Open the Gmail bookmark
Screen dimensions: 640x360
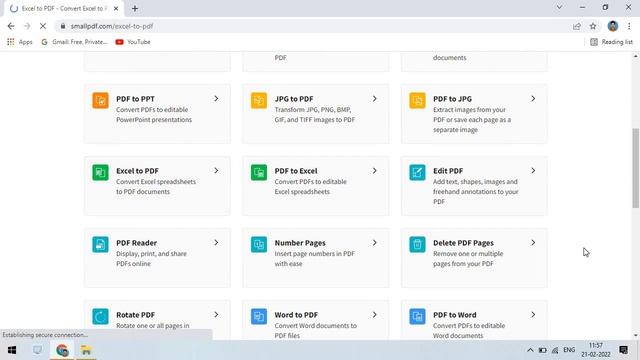coord(74,42)
